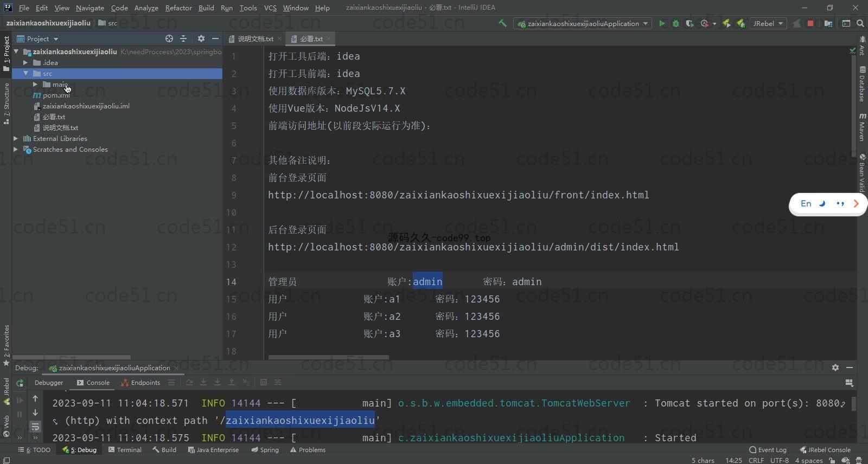The width and height of the screenshot is (868, 464).
Task: Stop the running application with red square
Action: [x=810, y=23]
